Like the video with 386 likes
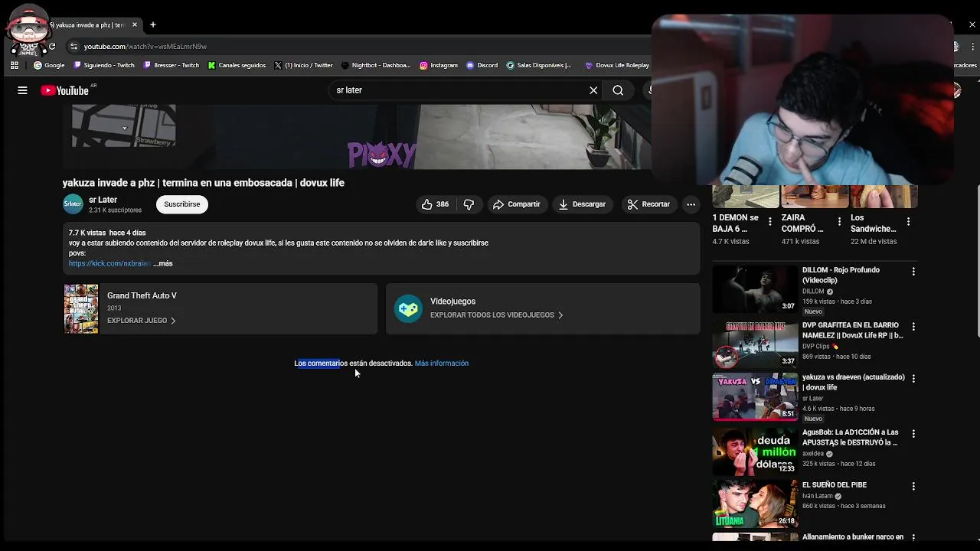Viewport: 980px width, 551px height. click(435, 204)
